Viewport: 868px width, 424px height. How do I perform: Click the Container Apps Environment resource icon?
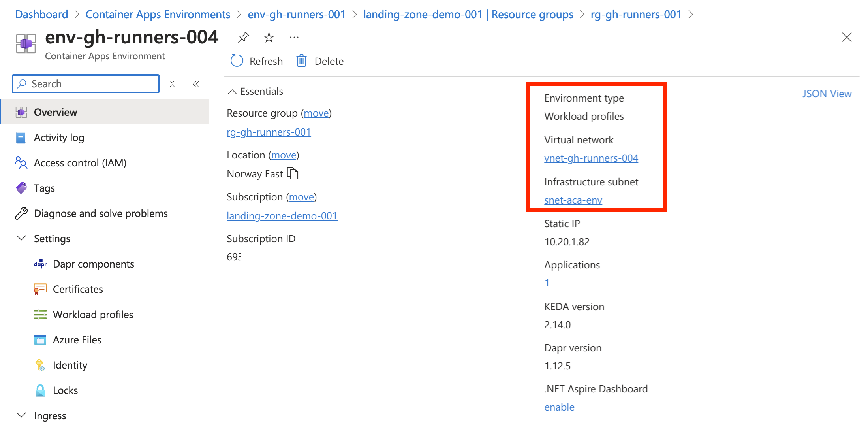(26, 43)
